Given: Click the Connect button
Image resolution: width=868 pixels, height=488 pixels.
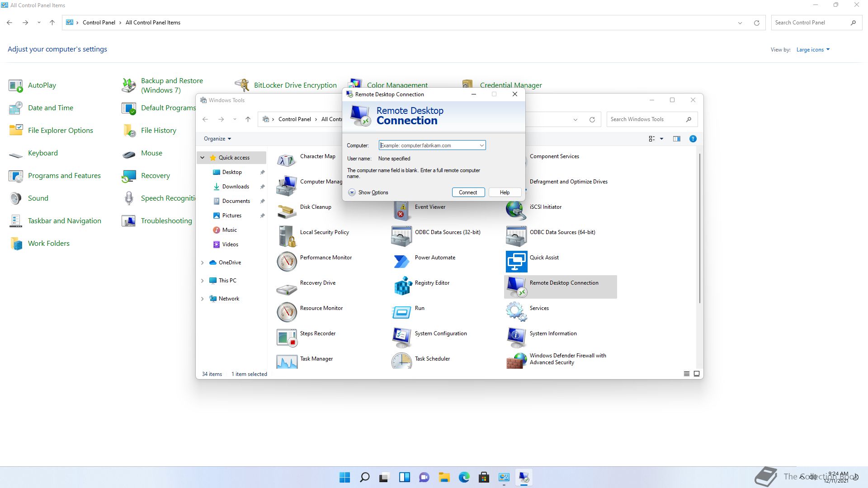Looking at the screenshot, I should tap(468, 192).
